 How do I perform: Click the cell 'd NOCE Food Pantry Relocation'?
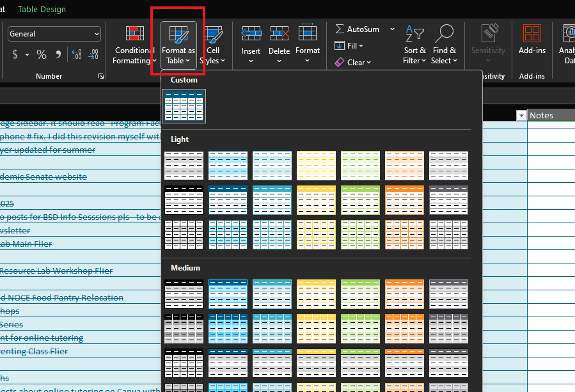click(x=61, y=297)
